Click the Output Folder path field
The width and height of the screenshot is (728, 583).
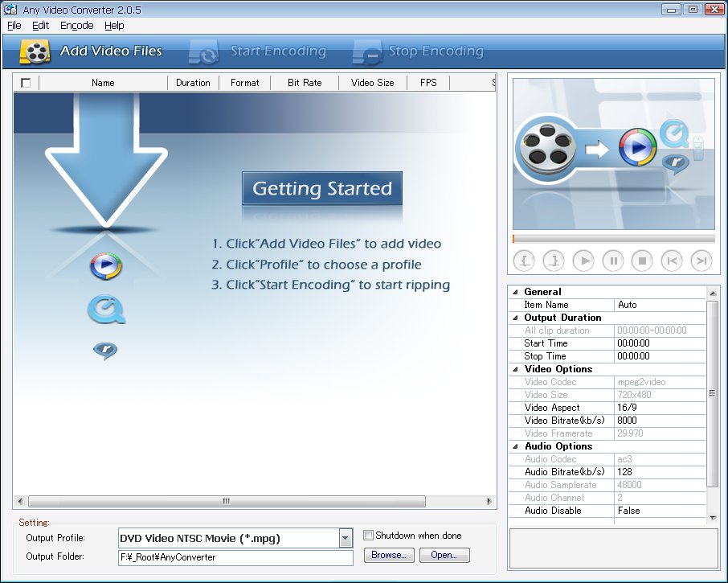click(236, 557)
